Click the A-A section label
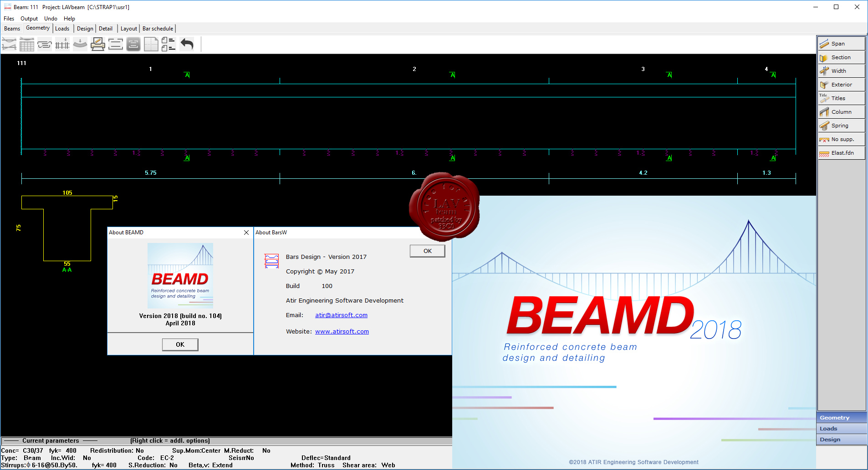 (67, 270)
